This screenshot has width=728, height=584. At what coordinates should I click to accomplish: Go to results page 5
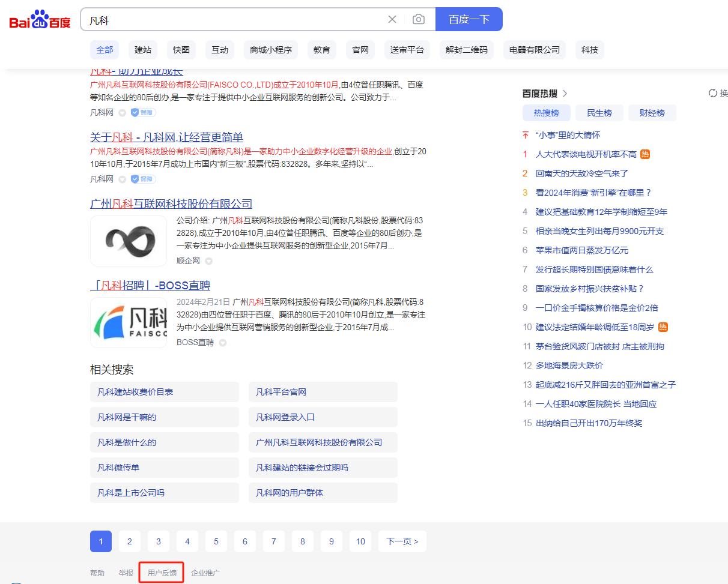[216, 541]
